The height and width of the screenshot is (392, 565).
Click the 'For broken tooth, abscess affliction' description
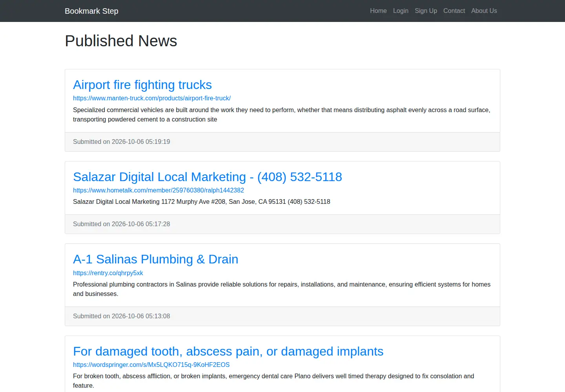pyautogui.click(x=273, y=381)
